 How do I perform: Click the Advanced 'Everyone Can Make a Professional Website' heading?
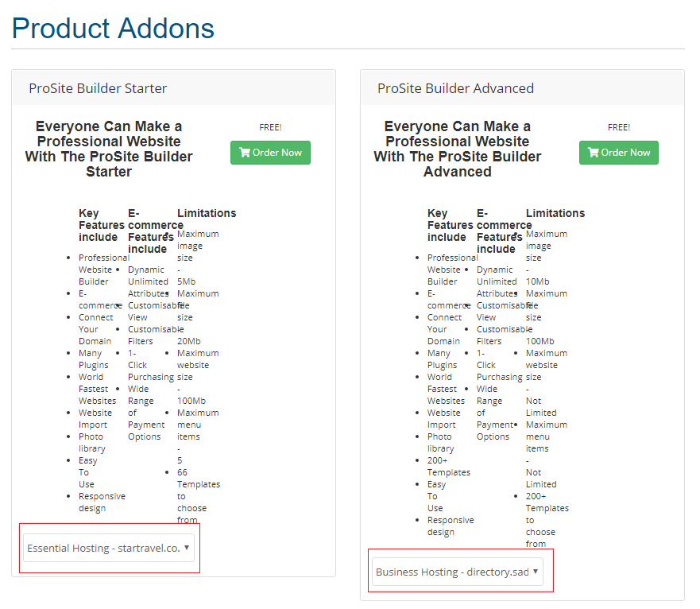(457, 149)
